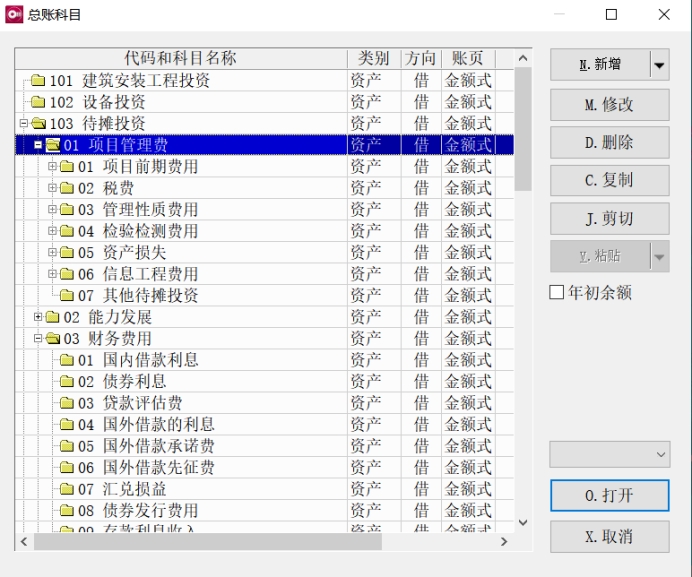The height and width of the screenshot is (577, 692).
Task: Select the open folder icon for 103 待摊投资
Action: pos(38,124)
